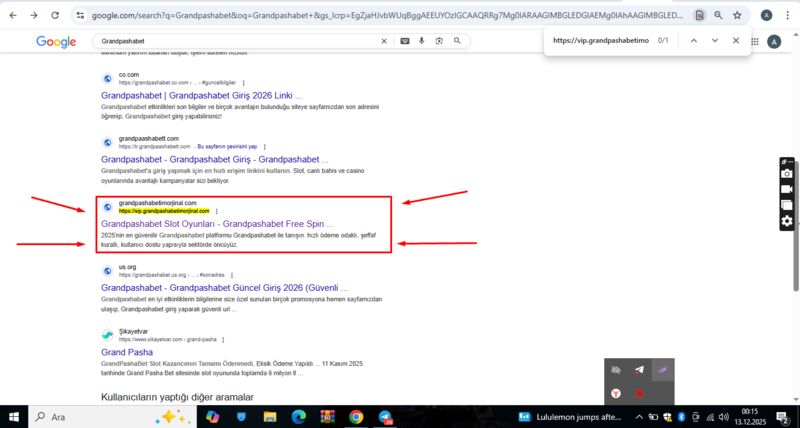Viewport: 800px width, 428px height.
Task: Open Telegram icon in tray overflow
Action: pyautogui.click(x=639, y=370)
